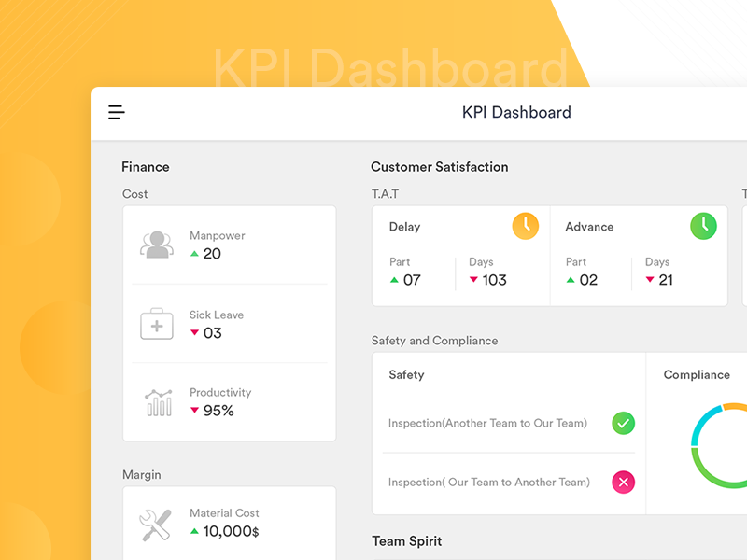Toggle green check for Another Team inspection
Viewport: 747px width, 560px height.
tap(623, 423)
